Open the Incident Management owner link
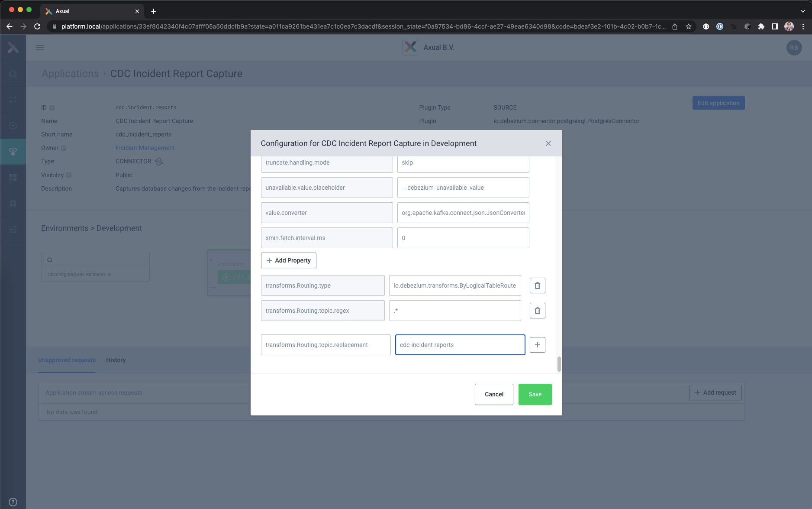This screenshot has height=509, width=812. click(145, 148)
